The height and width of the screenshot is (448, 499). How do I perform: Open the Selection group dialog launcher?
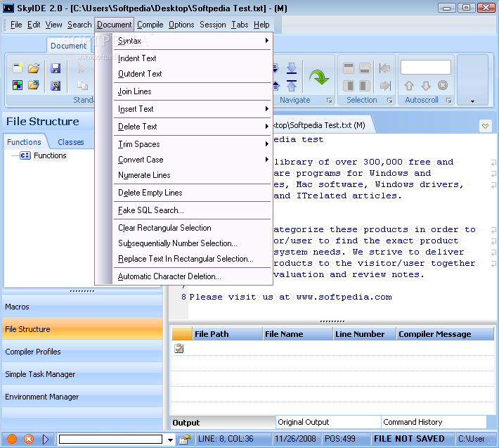click(389, 101)
